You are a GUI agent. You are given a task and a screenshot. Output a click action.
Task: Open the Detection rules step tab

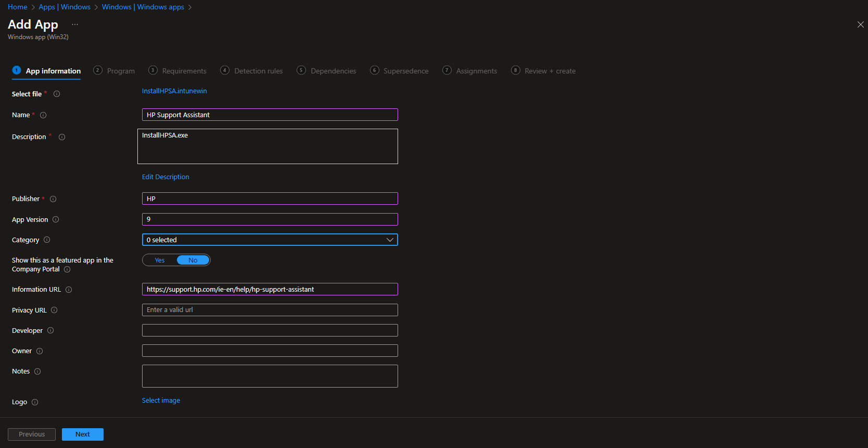pos(252,71)
